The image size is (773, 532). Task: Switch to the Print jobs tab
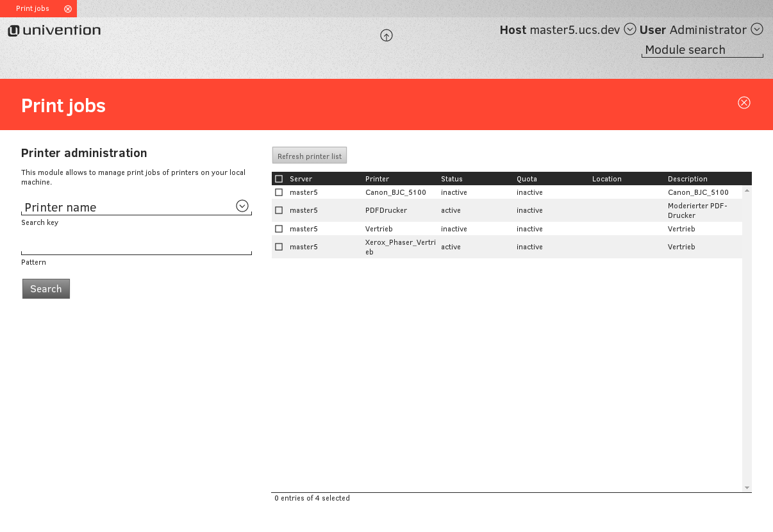(x=32, y=9)
